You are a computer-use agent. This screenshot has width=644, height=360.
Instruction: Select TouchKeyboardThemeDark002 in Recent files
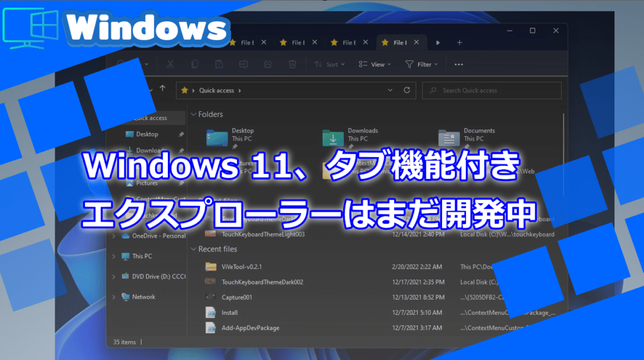tap(262, 282)
